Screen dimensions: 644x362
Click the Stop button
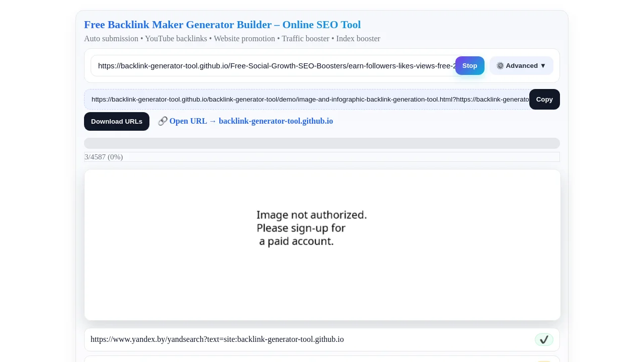(469, 66)
